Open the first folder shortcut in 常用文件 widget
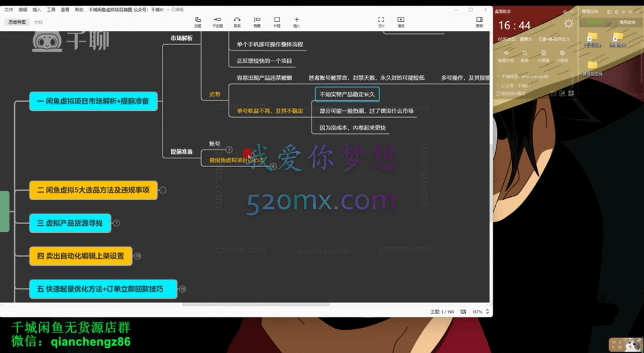The image size is (644, 353). pos(592,39)
